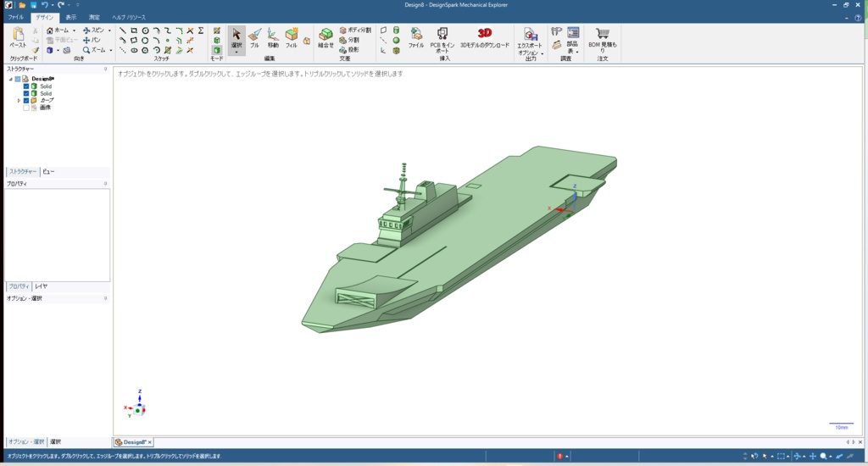Click the Sigma equation sketch tool
The image size is (868, 466).
tap(201, 31)
